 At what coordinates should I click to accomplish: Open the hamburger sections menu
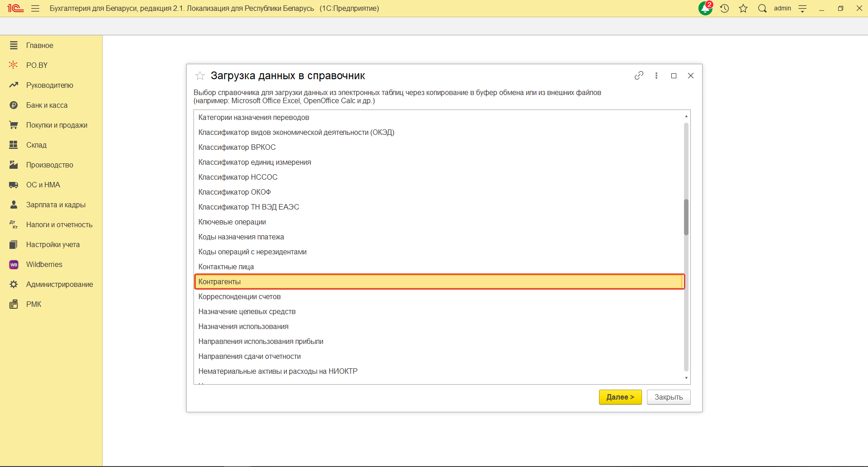35,9
